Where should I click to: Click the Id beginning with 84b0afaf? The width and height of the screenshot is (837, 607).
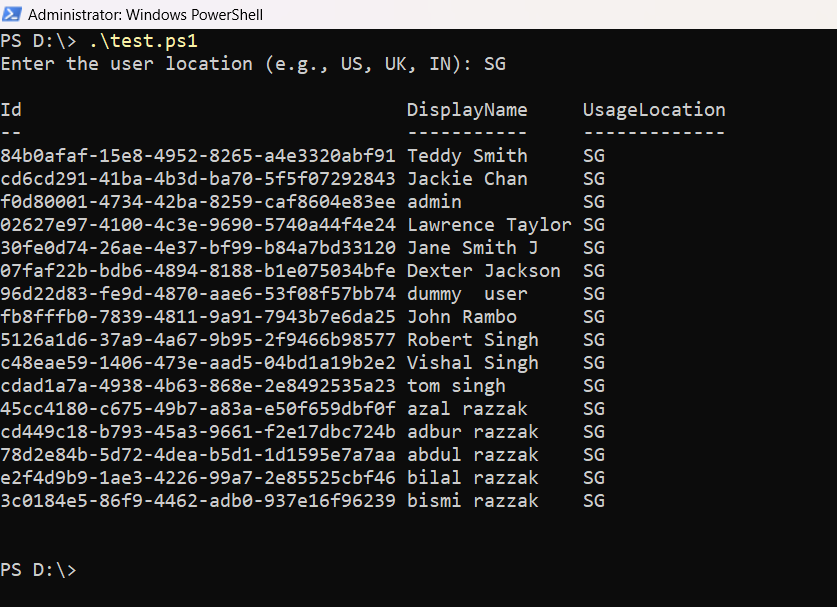(x=198, y=156)
